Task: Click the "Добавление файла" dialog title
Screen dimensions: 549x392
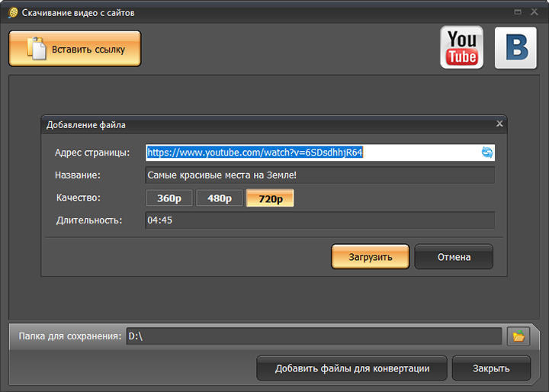Action: pos(85,125)
